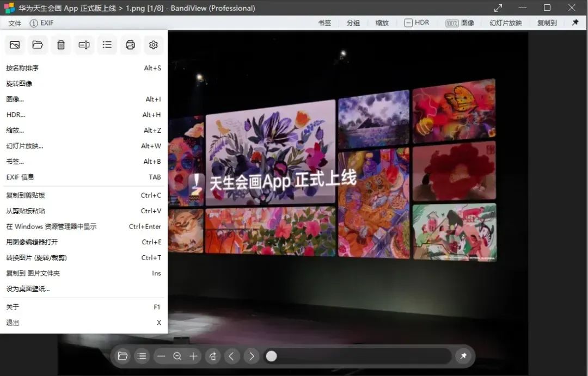Open settings gear icon
This screenshot has height=376, width=588.
point(154,45)
